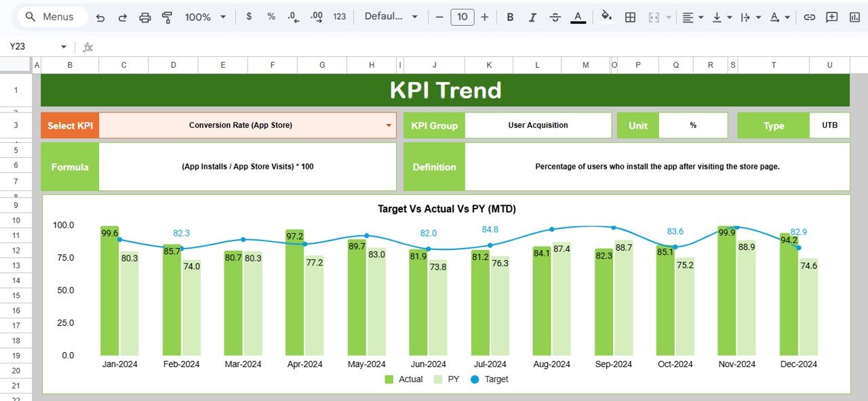Apply currency format with the dollar icon
This screenshot has height=401, width=868.
pyautogui.click(x=249, y=16)
